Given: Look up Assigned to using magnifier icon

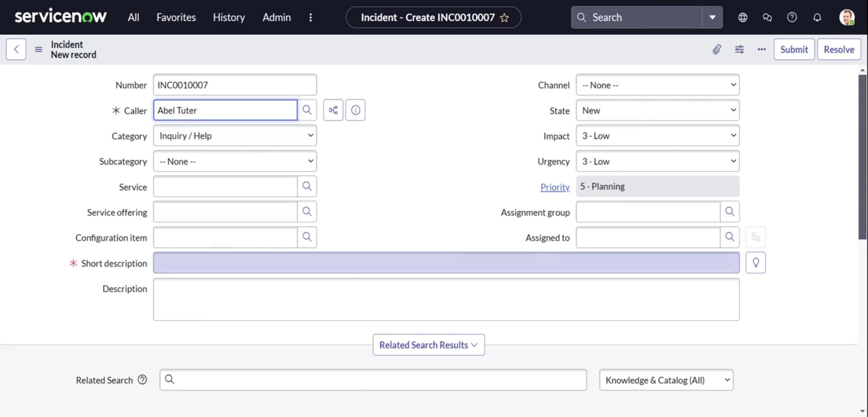Looking at the screenshot, I should click(x=730, y=237).
